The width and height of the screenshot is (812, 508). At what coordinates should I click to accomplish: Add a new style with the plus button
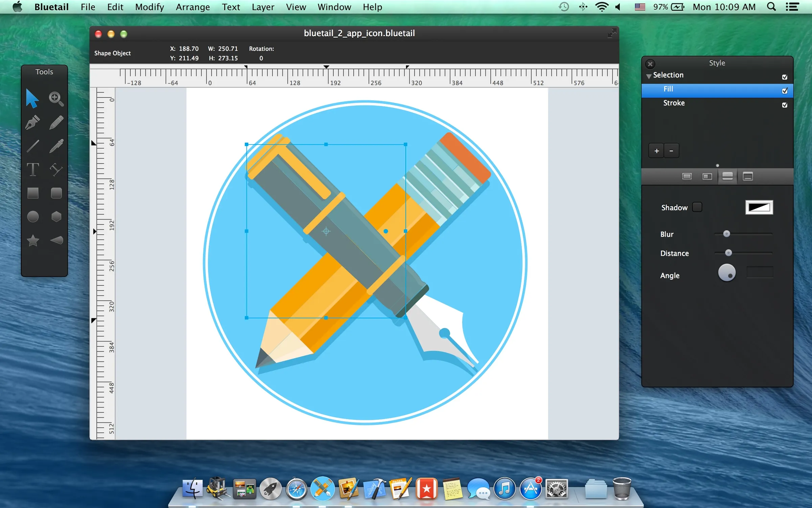656,150
